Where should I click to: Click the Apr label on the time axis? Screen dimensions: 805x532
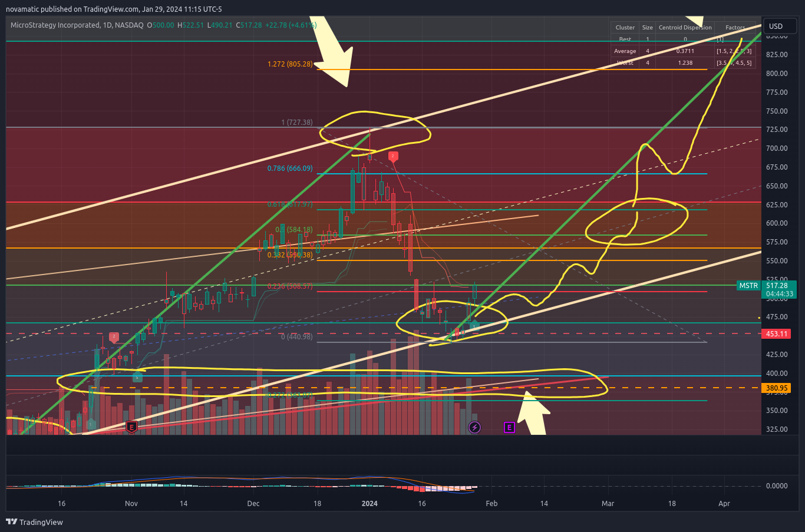pyautogui.click(x=724, y=504)
